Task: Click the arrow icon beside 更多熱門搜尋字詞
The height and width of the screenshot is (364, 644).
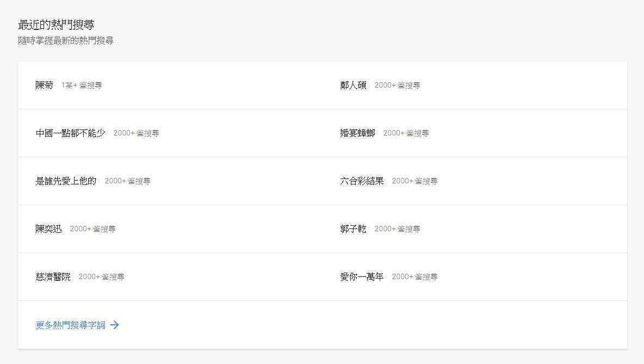Action: point(114,325)
